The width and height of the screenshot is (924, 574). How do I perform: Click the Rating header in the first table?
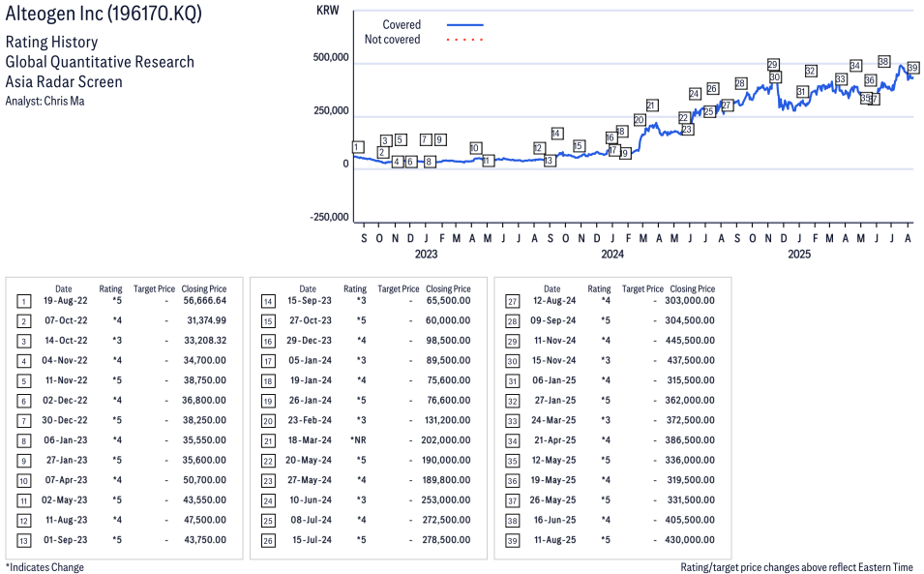(111, 289)
